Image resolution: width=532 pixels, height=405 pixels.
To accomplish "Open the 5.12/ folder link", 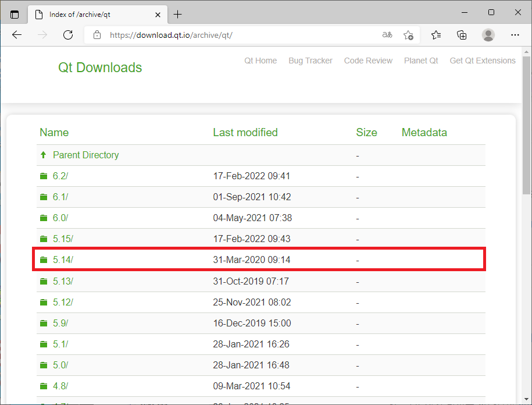I will (63, 302).
